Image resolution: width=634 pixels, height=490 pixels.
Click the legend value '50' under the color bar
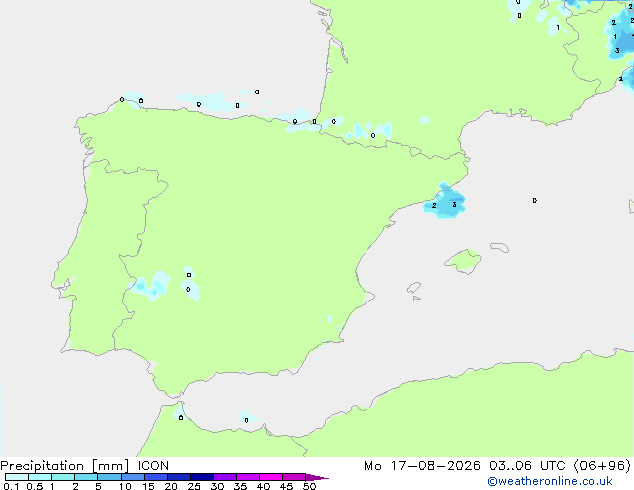(309, 486)
